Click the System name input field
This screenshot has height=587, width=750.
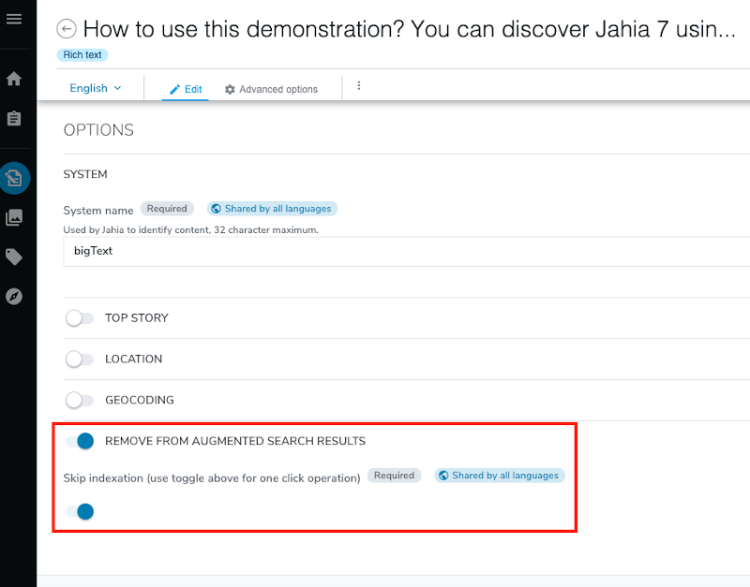[407, 251]
